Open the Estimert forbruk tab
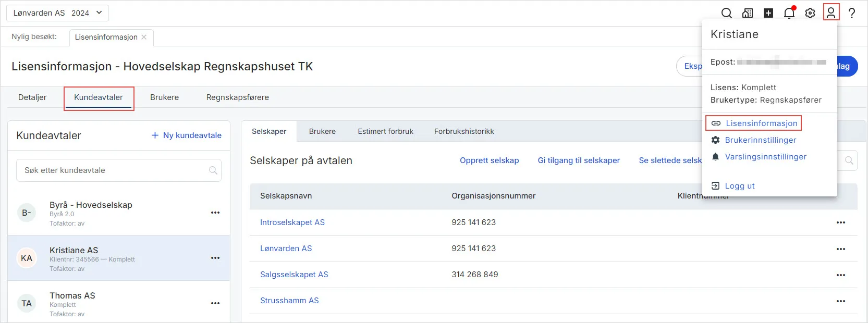The height and width of the screenshot is (323, 868). click(385, 131)
